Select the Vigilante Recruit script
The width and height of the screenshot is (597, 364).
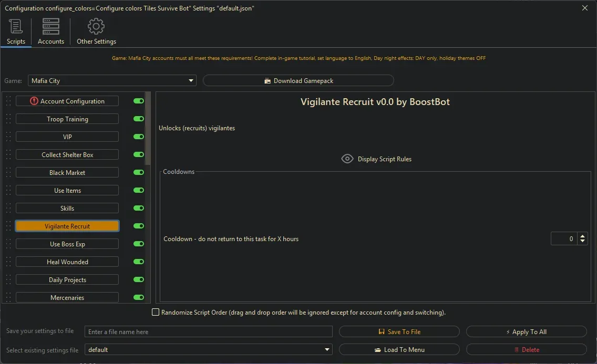(x=67, y=226)
